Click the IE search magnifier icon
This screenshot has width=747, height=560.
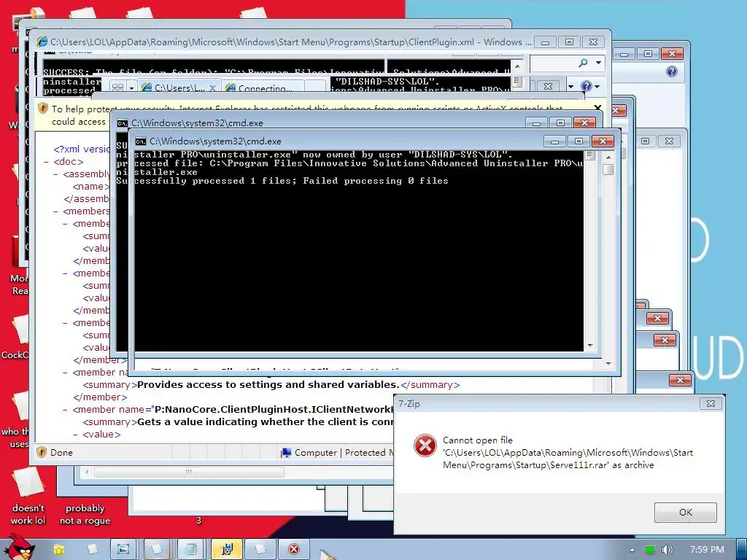pos(583,63)
